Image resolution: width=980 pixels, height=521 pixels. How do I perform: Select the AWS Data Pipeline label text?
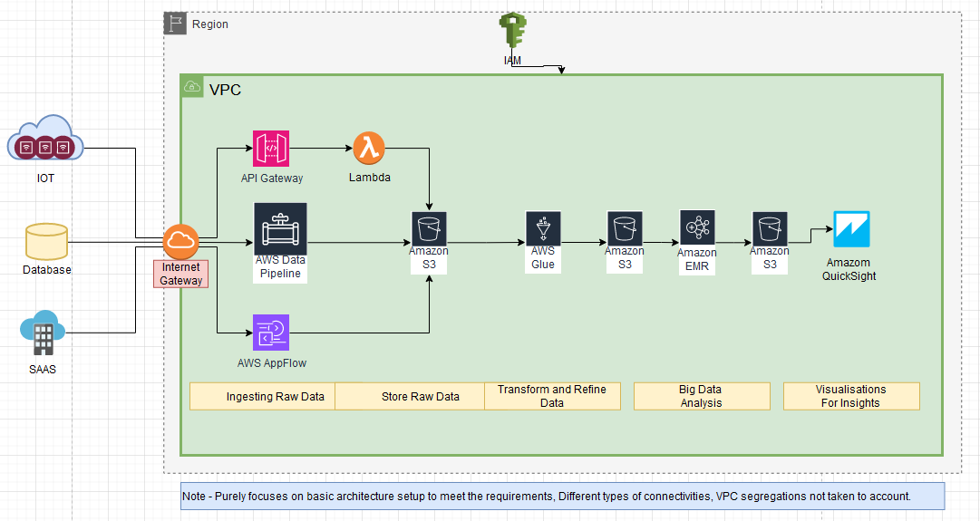[x=280, y=266]
